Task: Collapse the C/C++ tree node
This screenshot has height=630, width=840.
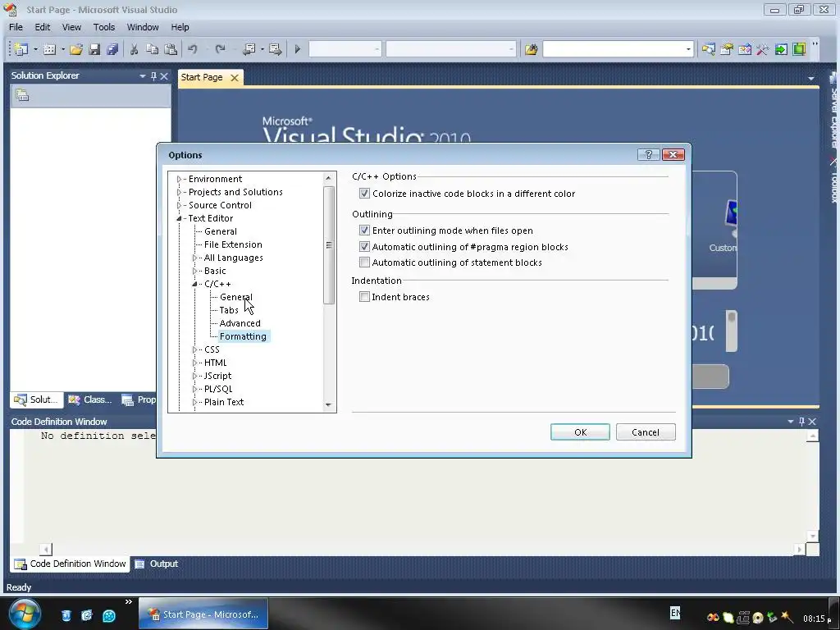Action: pos(194,284)
